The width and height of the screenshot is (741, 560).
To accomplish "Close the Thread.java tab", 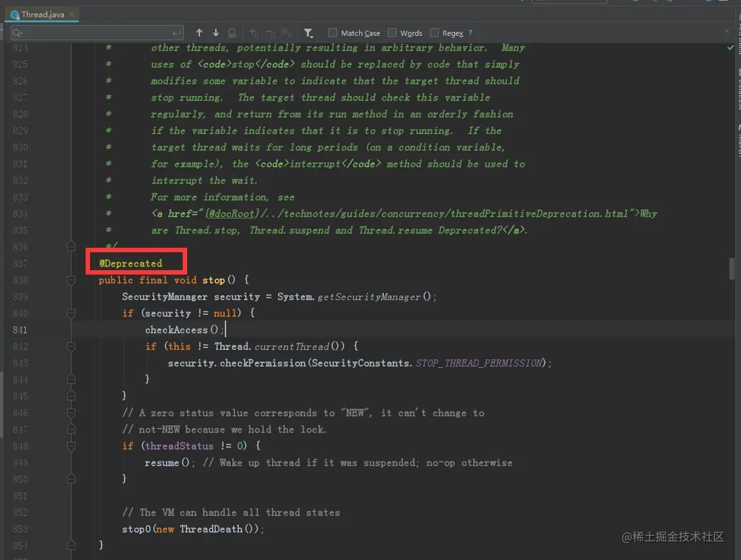I will [x=72, y=14].
